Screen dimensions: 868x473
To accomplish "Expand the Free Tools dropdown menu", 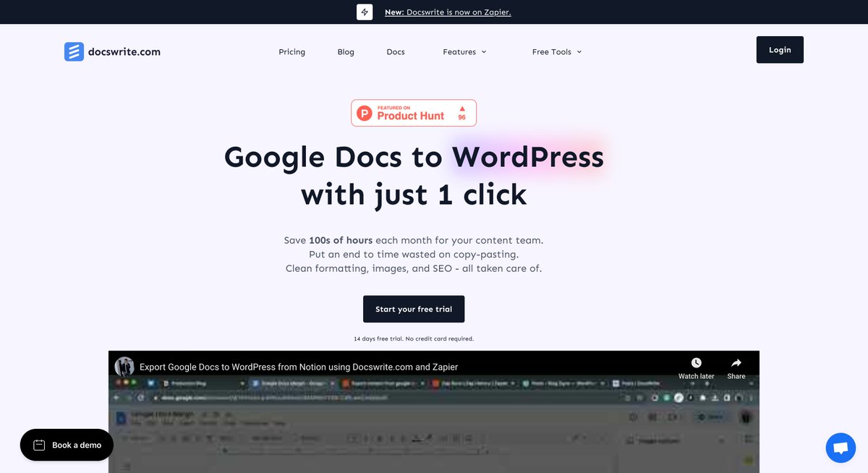I will pos(557,52).
